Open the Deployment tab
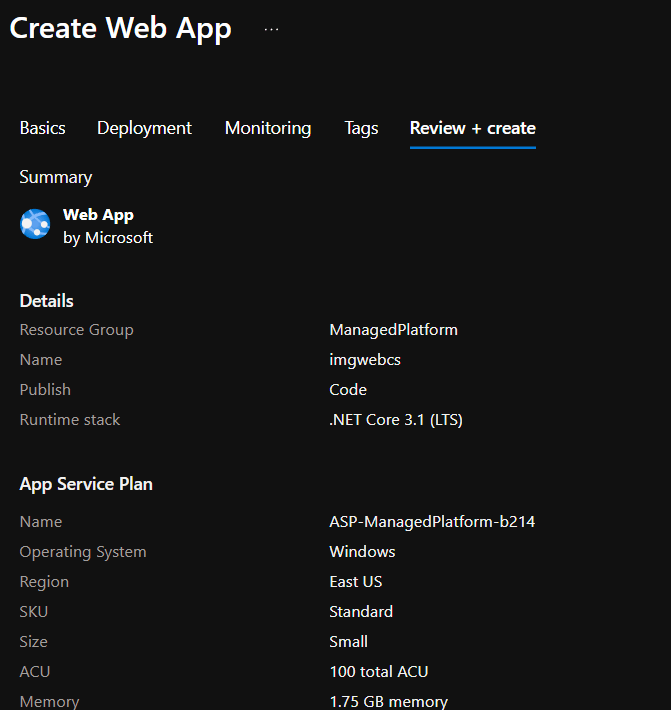Screen dimensions: 671x710 click(144, 128)
